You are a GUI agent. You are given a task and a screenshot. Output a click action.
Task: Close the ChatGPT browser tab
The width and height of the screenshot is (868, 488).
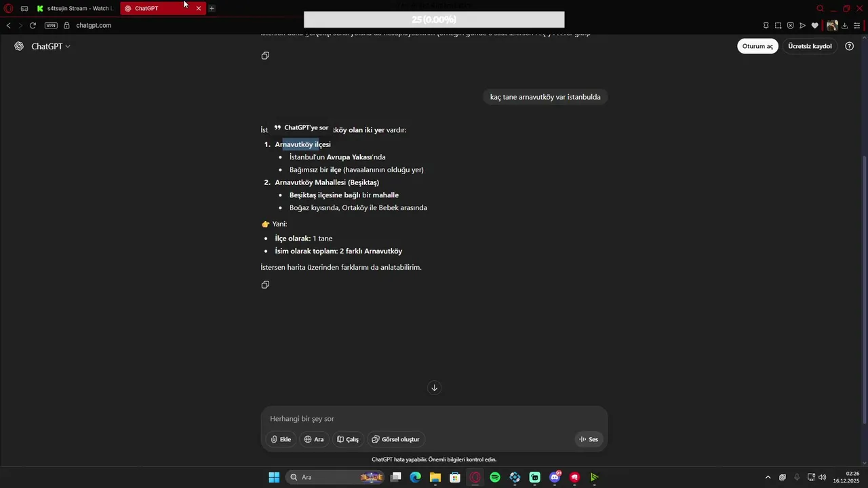click(199, 8)
